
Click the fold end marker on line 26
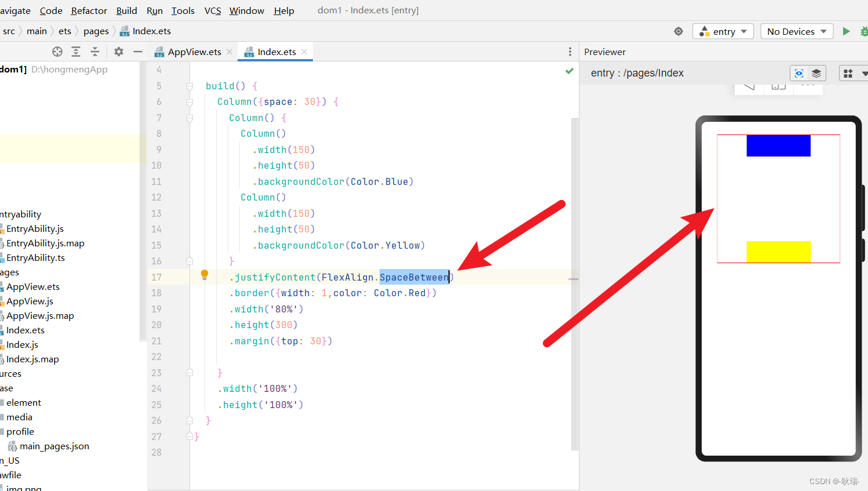pos(189,420)
